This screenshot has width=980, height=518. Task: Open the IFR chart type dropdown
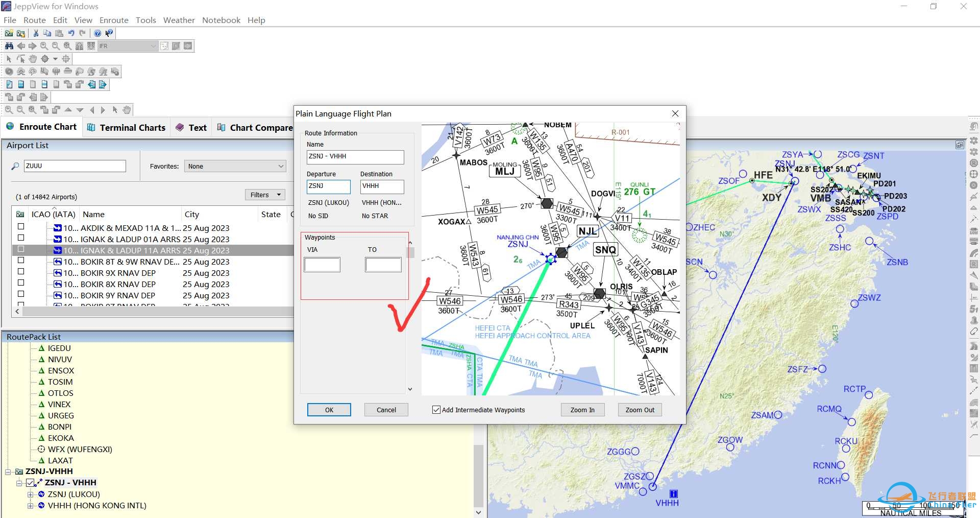pos(128,46)
